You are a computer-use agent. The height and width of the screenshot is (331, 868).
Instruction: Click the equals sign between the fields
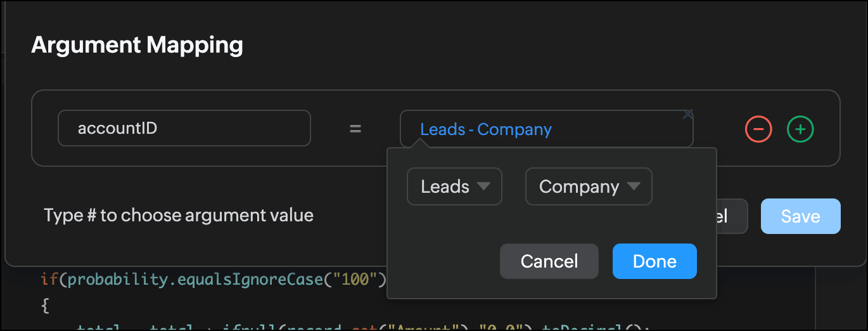(355, 129)
